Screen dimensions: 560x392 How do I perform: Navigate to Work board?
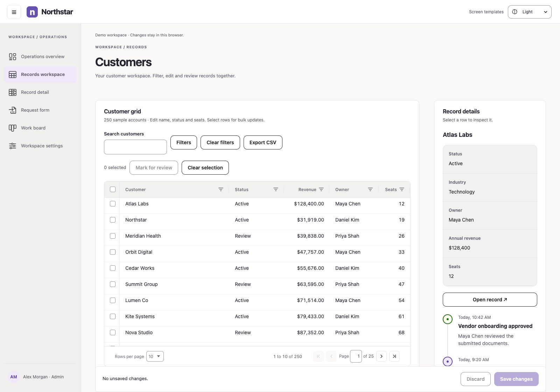(x=41, y=128)
